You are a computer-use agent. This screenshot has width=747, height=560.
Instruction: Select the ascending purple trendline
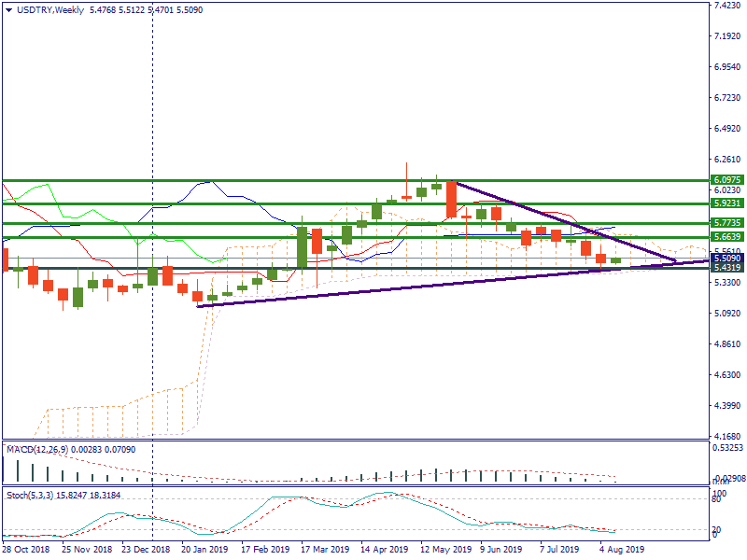pyautogui.click(x=373, y=289)
